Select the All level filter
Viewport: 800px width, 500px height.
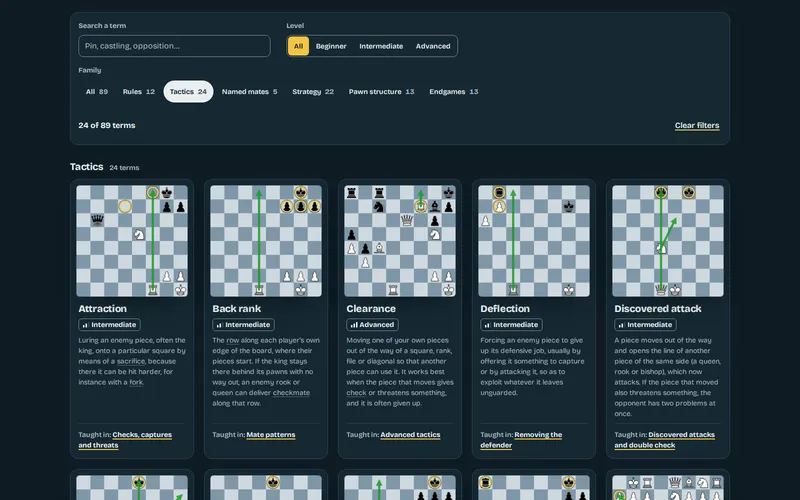[298, 46]
